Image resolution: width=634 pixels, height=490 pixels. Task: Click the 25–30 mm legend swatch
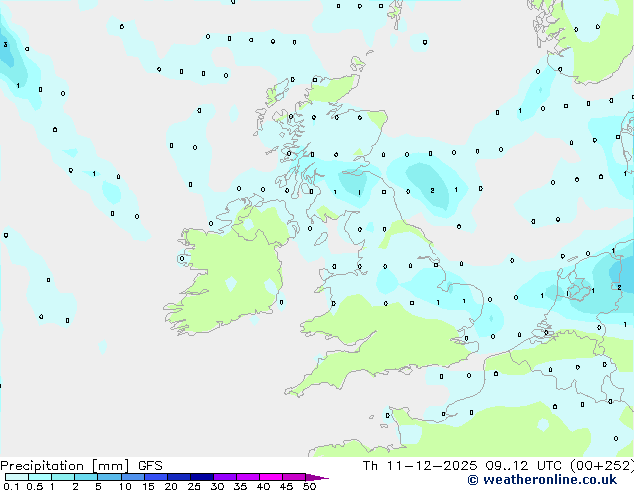(201, 477)
